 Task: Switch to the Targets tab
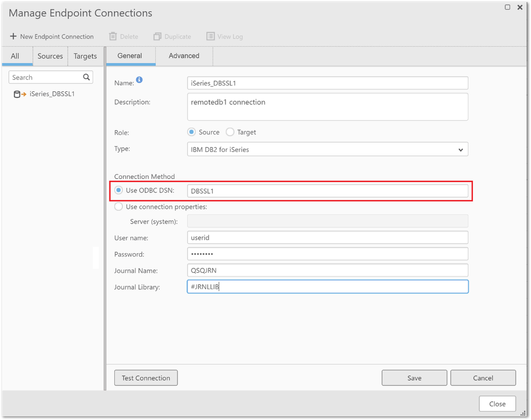point(85,55)
